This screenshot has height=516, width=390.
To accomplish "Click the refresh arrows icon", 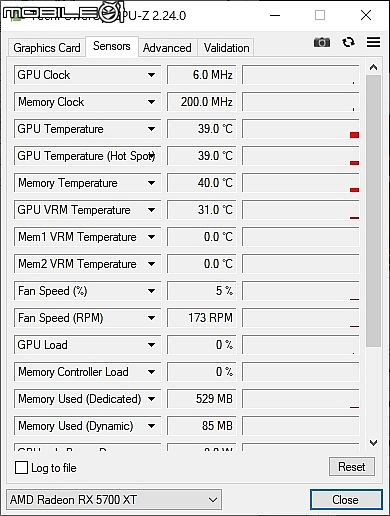I will 348,42.
